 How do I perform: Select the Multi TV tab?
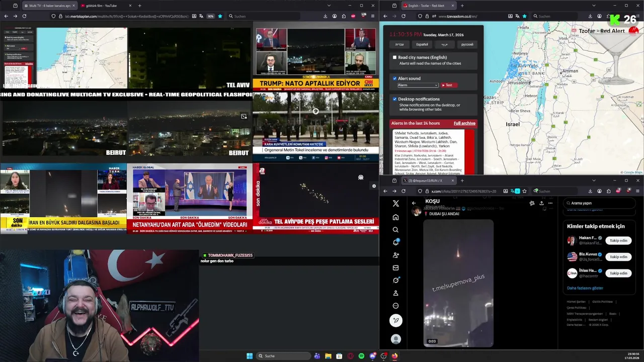pos(49,6)
